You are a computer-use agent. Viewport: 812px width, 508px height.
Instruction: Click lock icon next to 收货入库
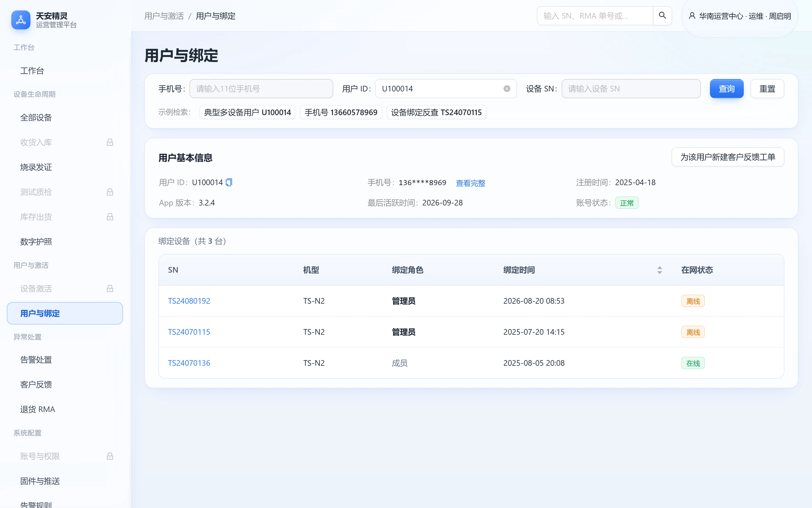point(110,143)
